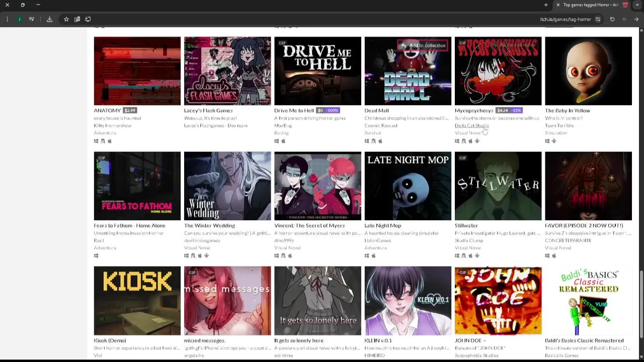
Task: Open the Kiosk (Demo) thumbnail
Action: [137, 301]
